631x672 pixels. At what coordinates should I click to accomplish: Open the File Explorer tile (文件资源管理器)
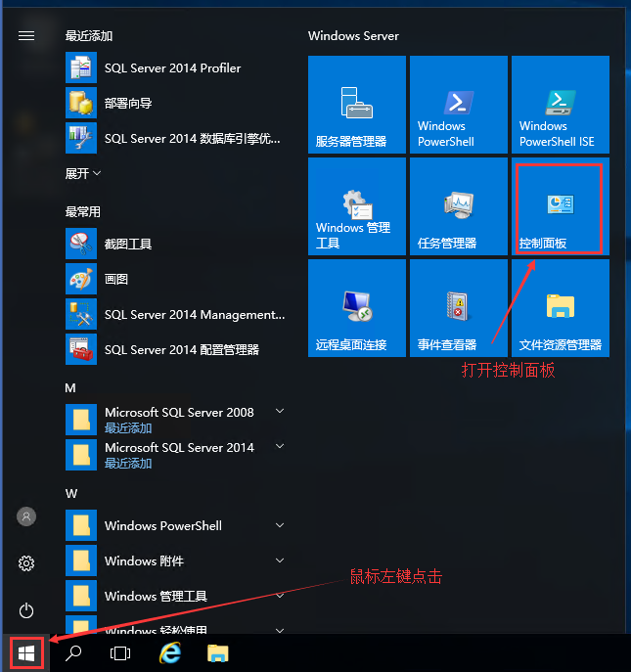click(x=561, y=308)
